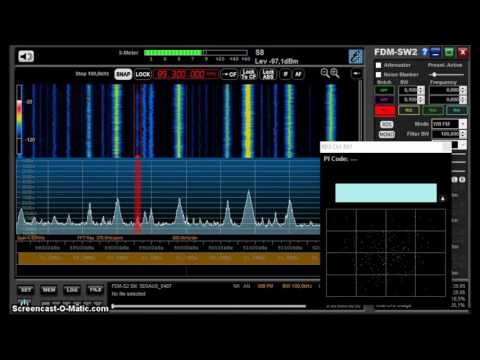Click the strongest yellow waterfall signal

click(x=248, y=121)
